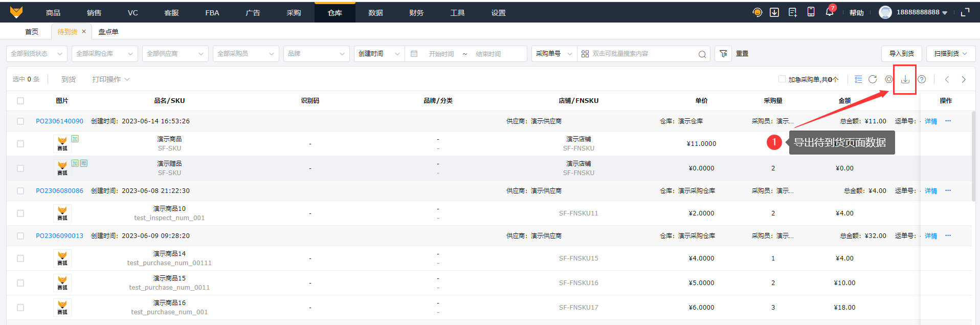Click the batch search grid icon

[585, 54]
